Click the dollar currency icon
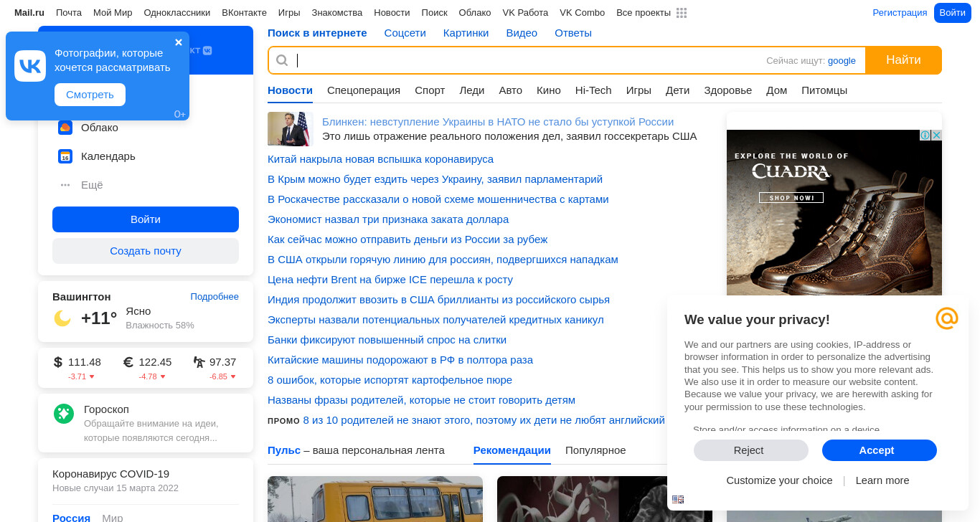 pos(58,362)
